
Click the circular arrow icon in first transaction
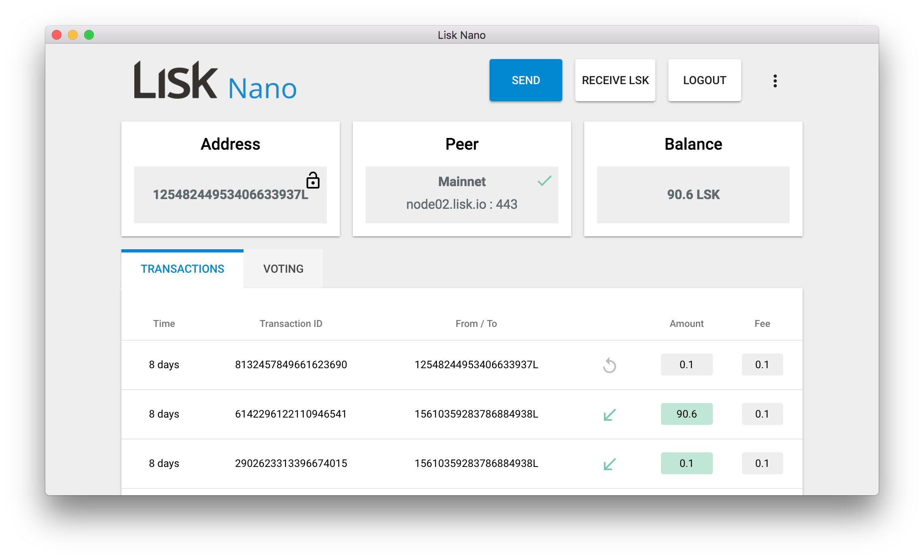(x=609, y=365)
